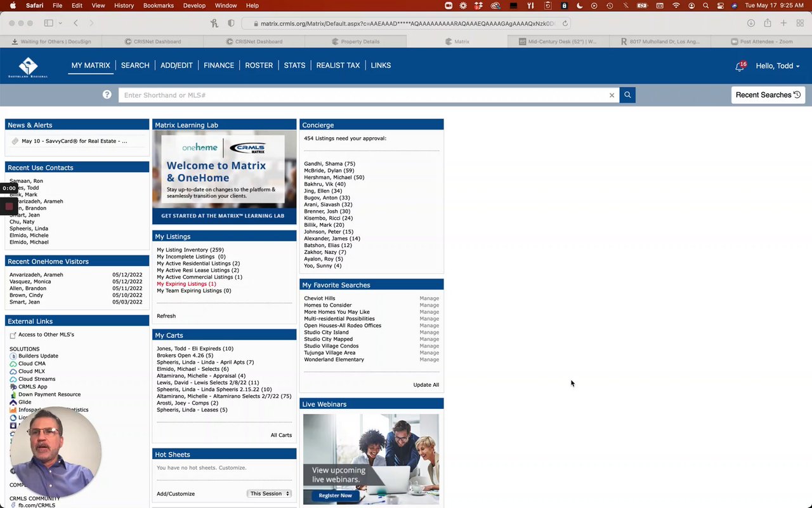Open Safari's downloads icon

(x=751, y=23)
